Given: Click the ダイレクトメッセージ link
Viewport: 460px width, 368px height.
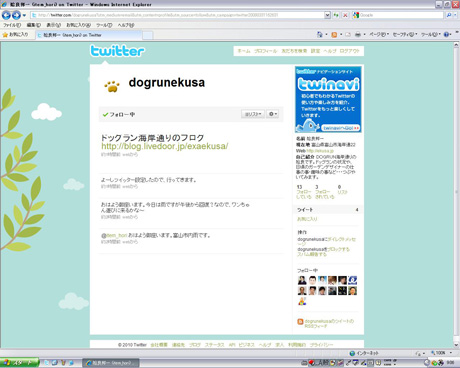Looking at the screenshot, I should (x=327, y=242).
